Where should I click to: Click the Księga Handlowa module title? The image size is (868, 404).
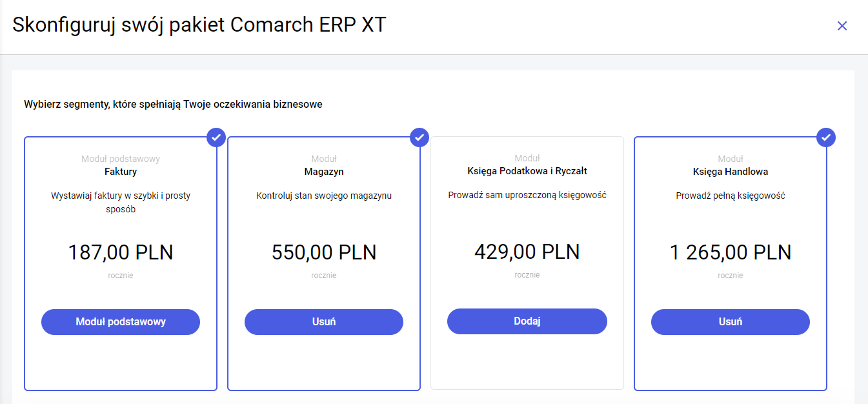(730, 172)
